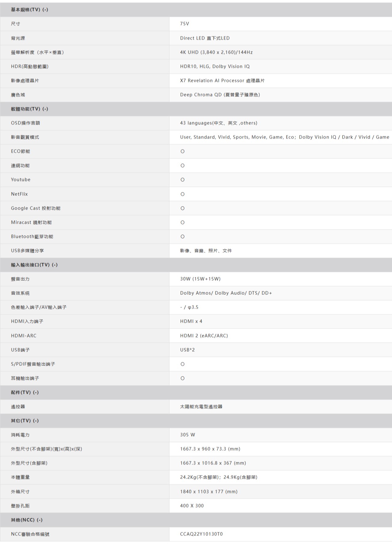Screen dimensions: 392x544
Task: Collapse the 其它(TV) section header
Action: click(25, 420)
